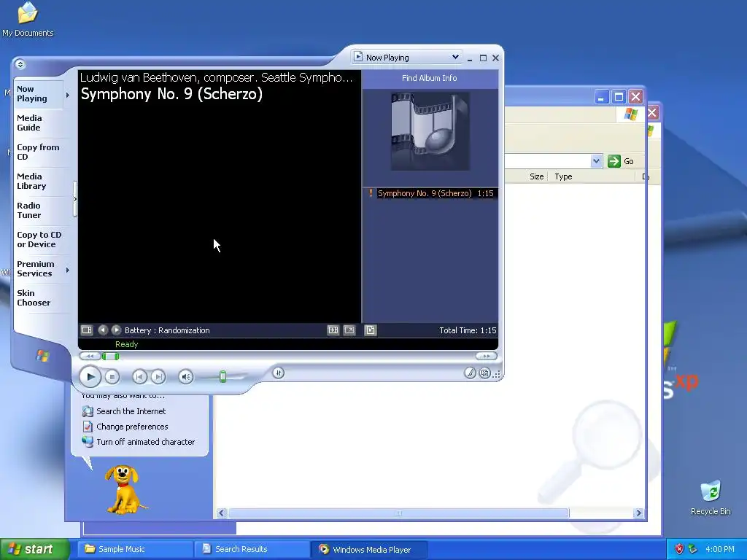Open the Start menu
The height and width of the screenshot is (560, 747).
point(34,549)
